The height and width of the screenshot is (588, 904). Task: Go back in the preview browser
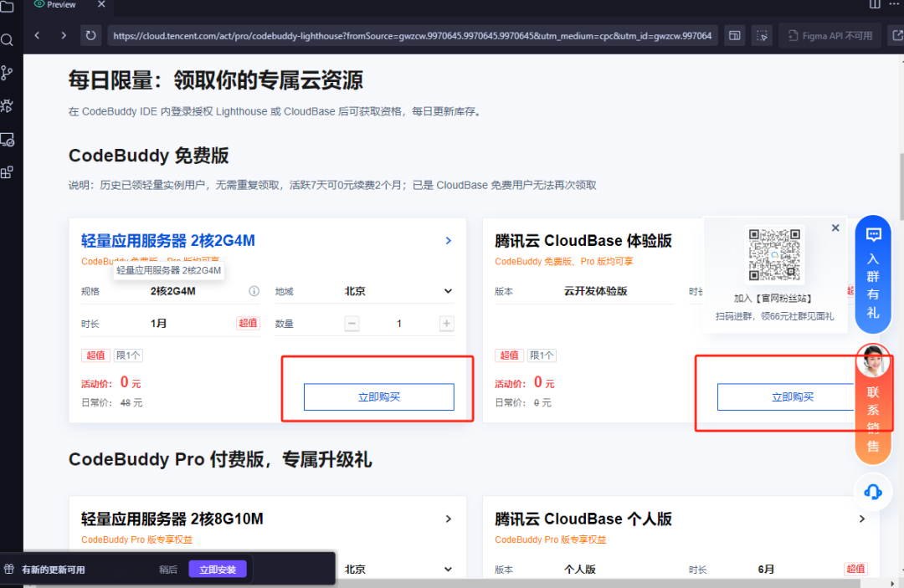(38, 35)
